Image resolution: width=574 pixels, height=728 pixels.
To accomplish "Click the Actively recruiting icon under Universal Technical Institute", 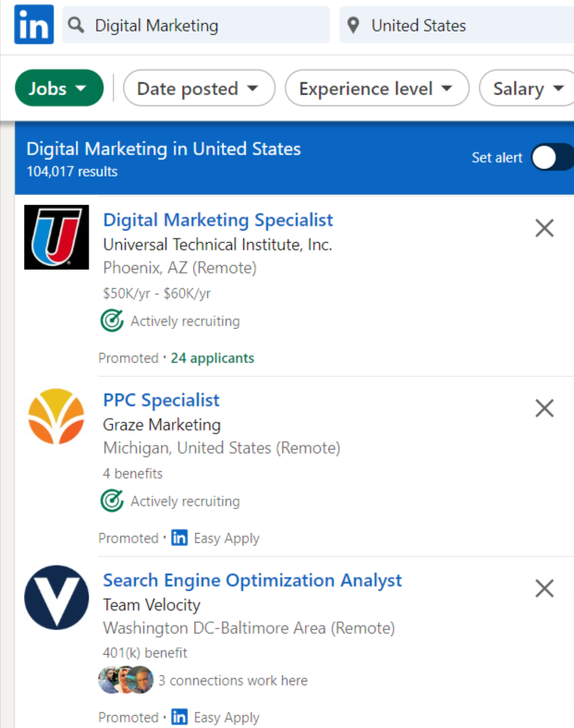I will tap(112, 321).
